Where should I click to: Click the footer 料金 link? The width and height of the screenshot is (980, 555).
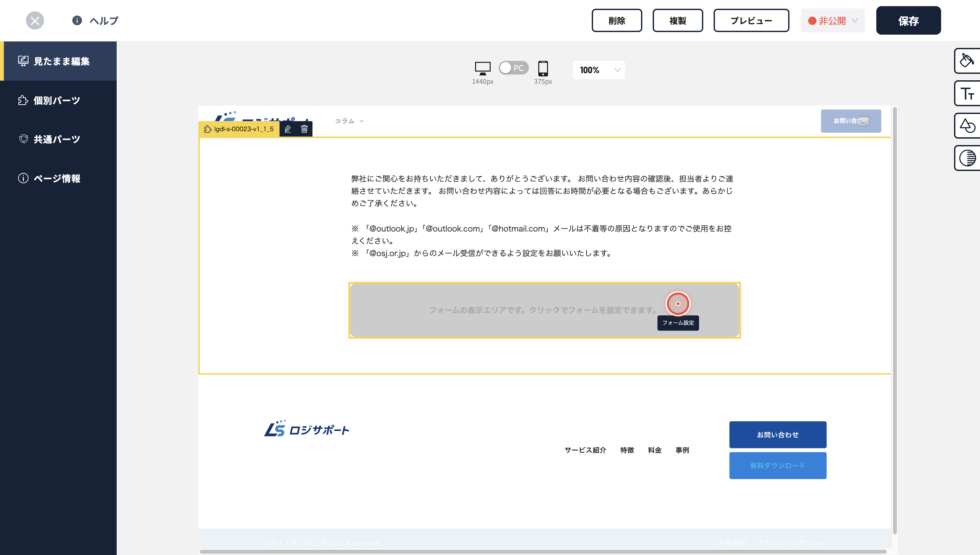[x=655, y=450]
